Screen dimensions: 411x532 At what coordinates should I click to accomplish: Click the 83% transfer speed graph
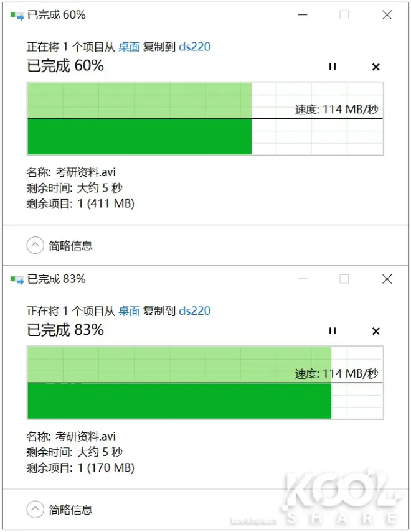(x=205, y=383)
